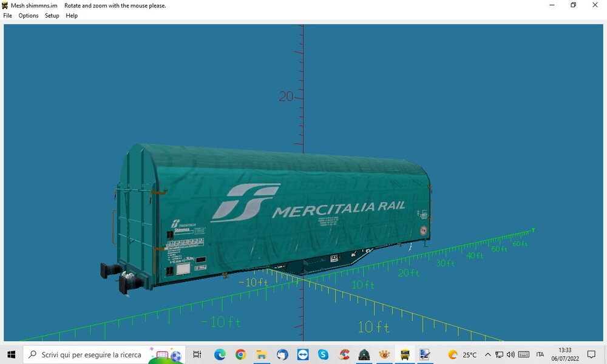Open the image viewer eye icon in taskbar
607x364 pixels.
(x=384, y=354)
